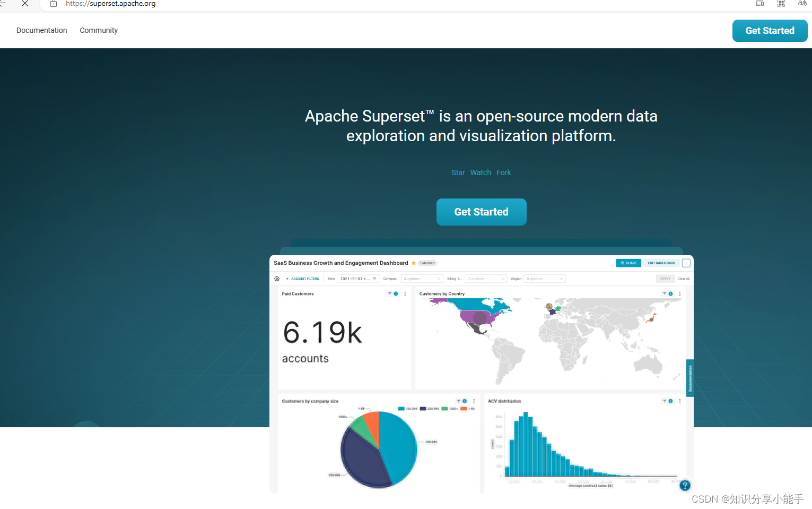The image size is (812, 509).
Task: Click the Clear All filters link
Action: point(684,279)
